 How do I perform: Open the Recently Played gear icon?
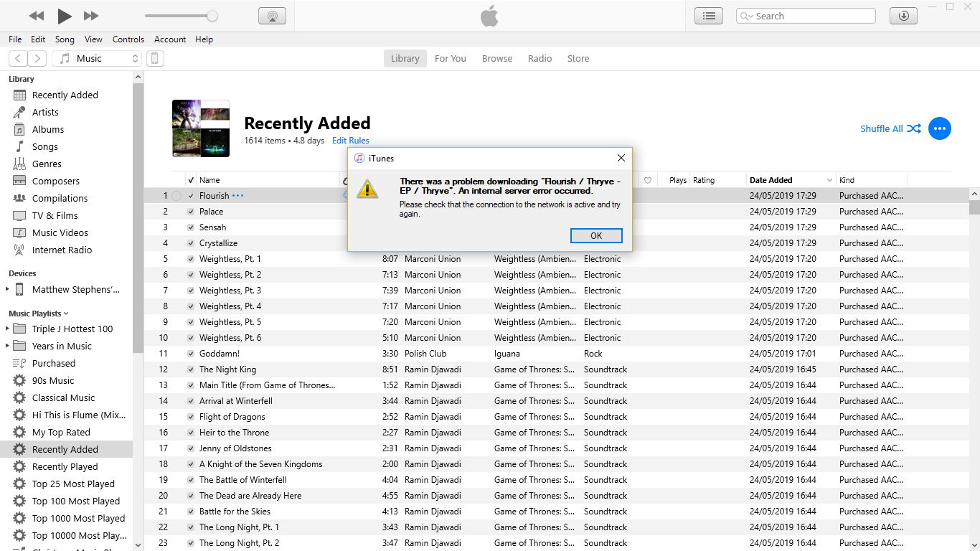tap(19, 466)
